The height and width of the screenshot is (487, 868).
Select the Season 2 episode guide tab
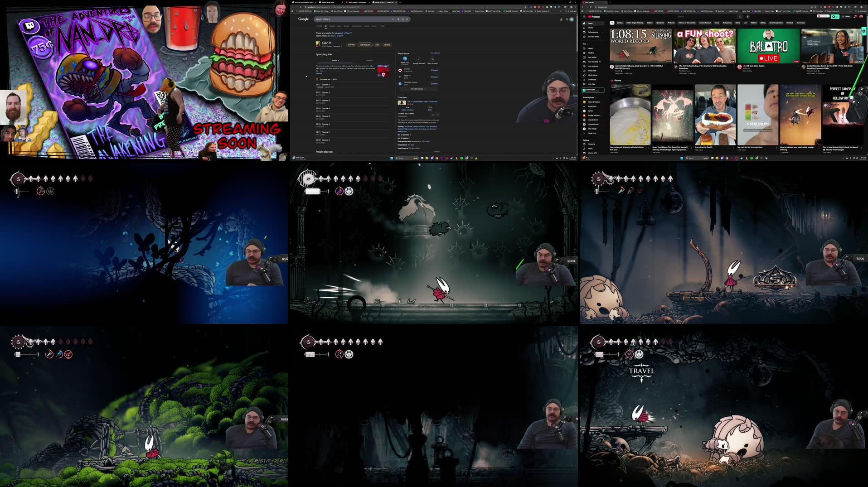pyautogui.click(x=335, y=60)
